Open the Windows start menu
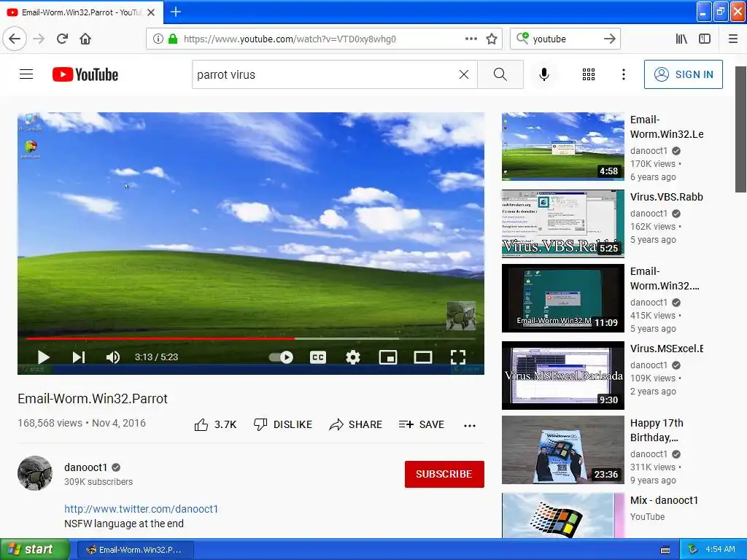 [x=34, y=550]
